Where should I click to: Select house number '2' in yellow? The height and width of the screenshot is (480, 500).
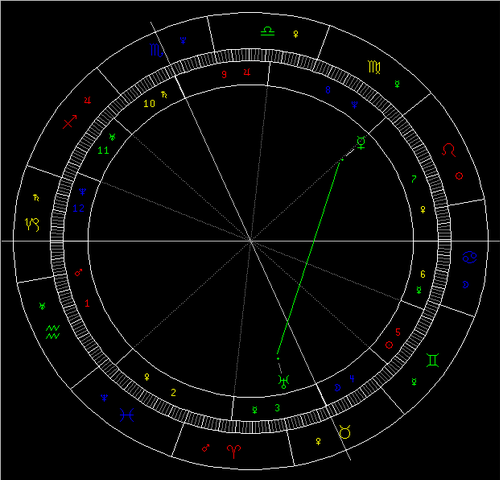(x=173, y=392)
